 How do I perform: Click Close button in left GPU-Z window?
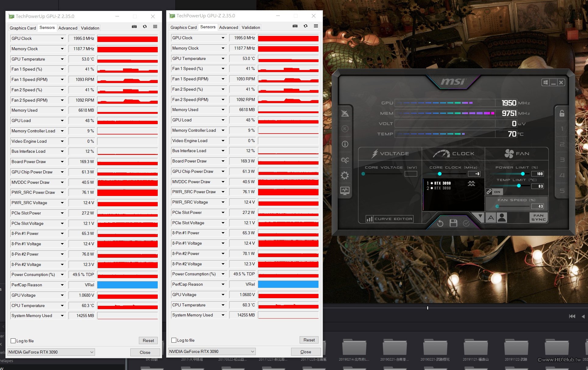(145, 352)
